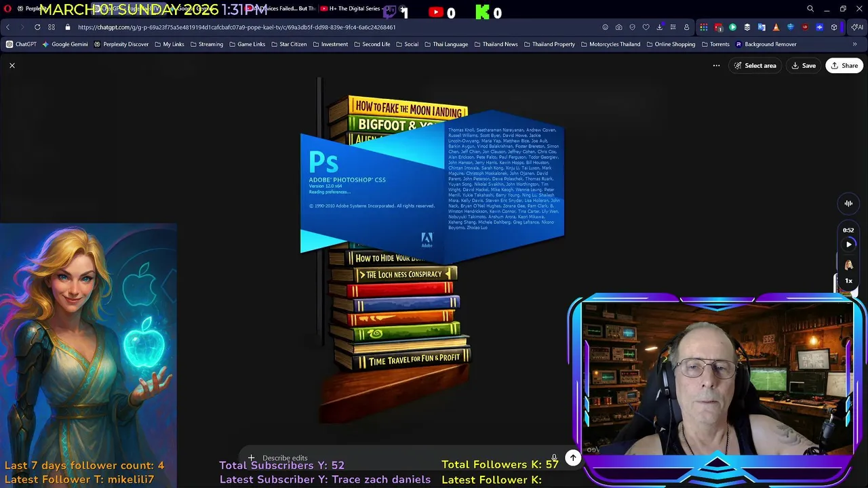
Task: Click the blue waveform extension icon
Action: click(x=820, y=27)
